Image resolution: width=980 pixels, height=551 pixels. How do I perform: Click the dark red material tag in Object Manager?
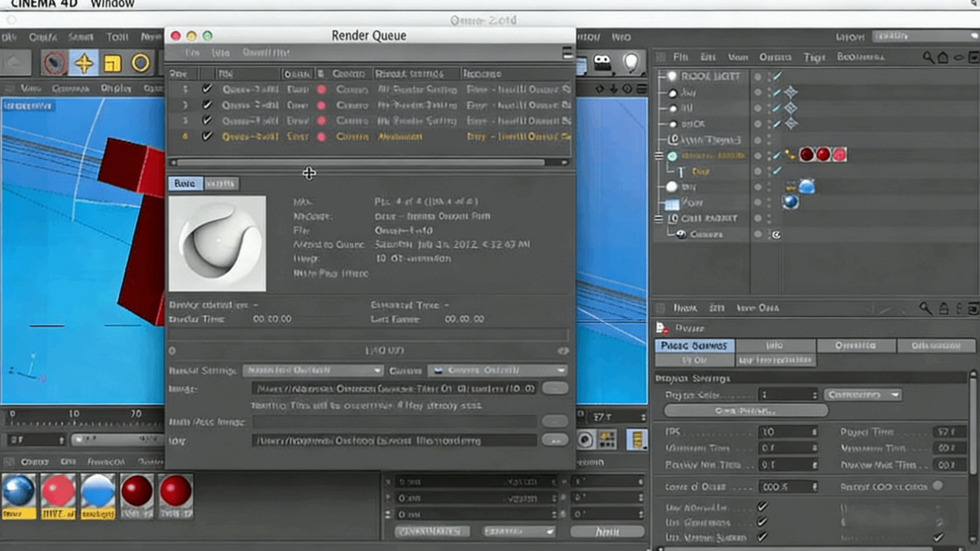tap(807, 155)
